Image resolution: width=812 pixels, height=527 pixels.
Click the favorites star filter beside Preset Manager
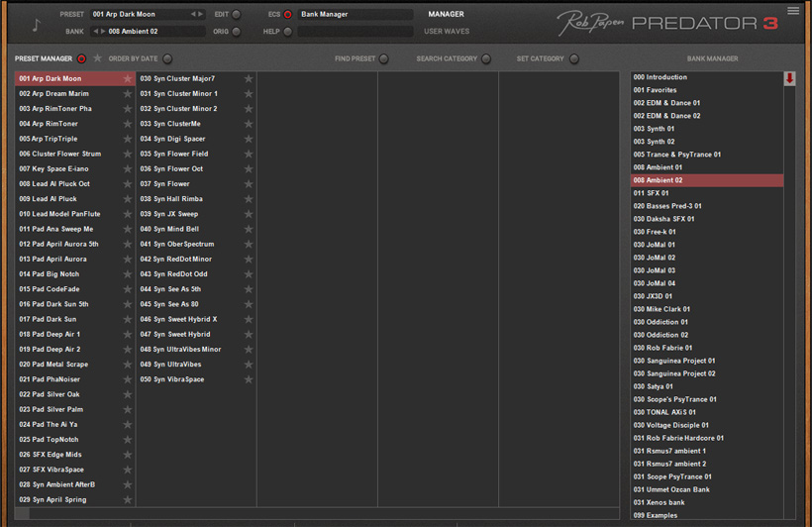97,58
